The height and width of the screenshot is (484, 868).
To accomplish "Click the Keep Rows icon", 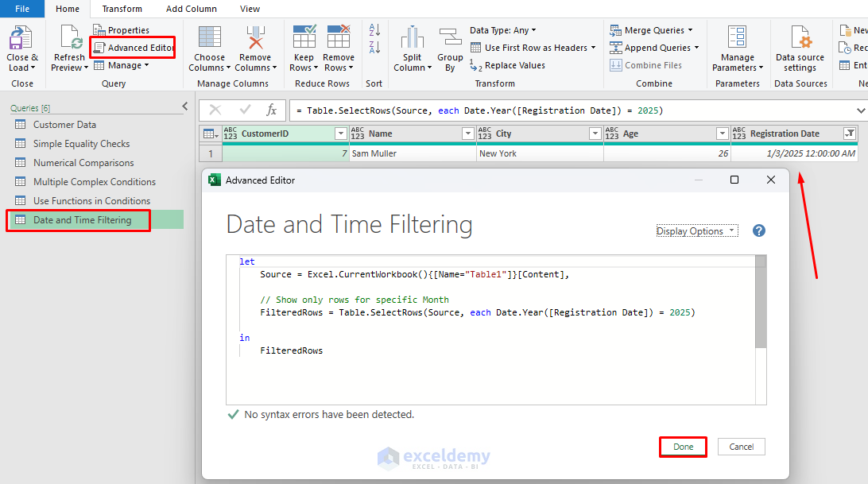I will pos(304,37).
